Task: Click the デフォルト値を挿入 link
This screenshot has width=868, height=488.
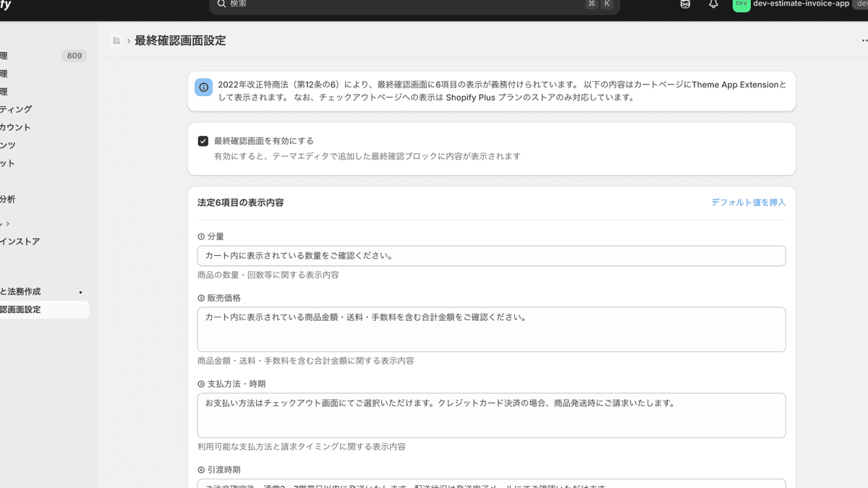Action: coord(748,203)
